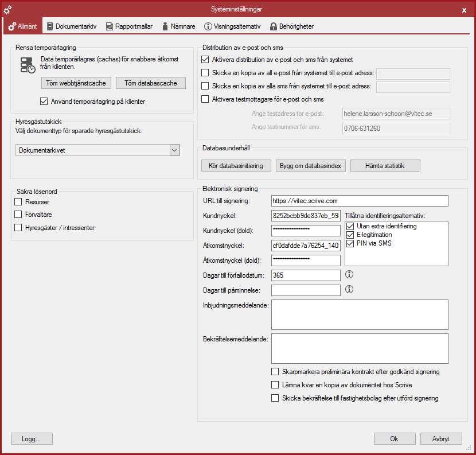Go to the Nämnare tab
The image size is (476, 455).
pos(179,26)
